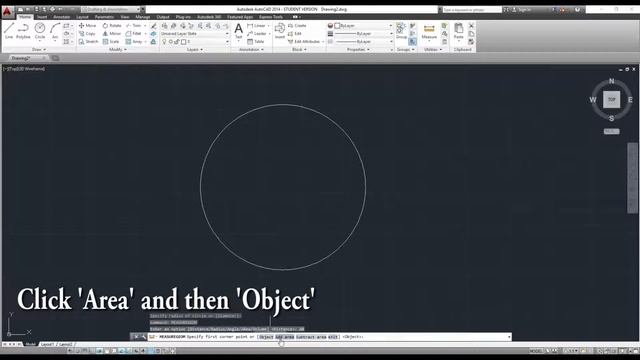Click the Leader tool
This screenshot has height=360, width=640.
click(257, 33)
